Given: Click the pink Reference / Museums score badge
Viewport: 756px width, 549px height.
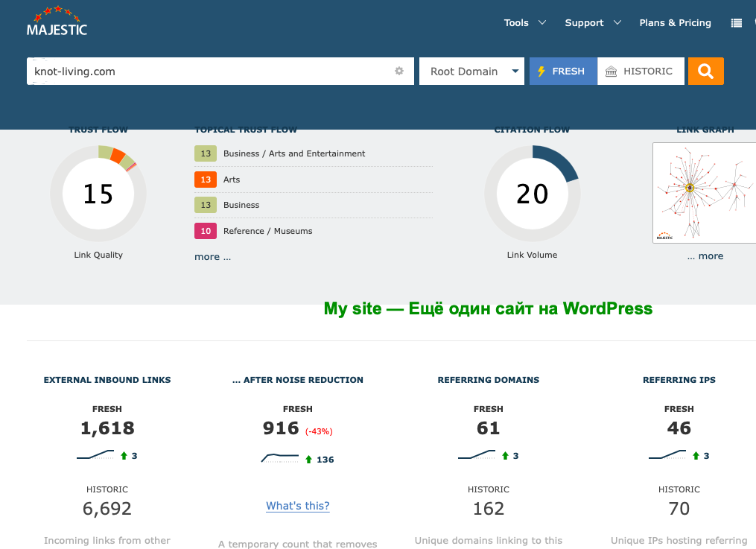Looking at the screenshot, I should (x=206, y=231).
